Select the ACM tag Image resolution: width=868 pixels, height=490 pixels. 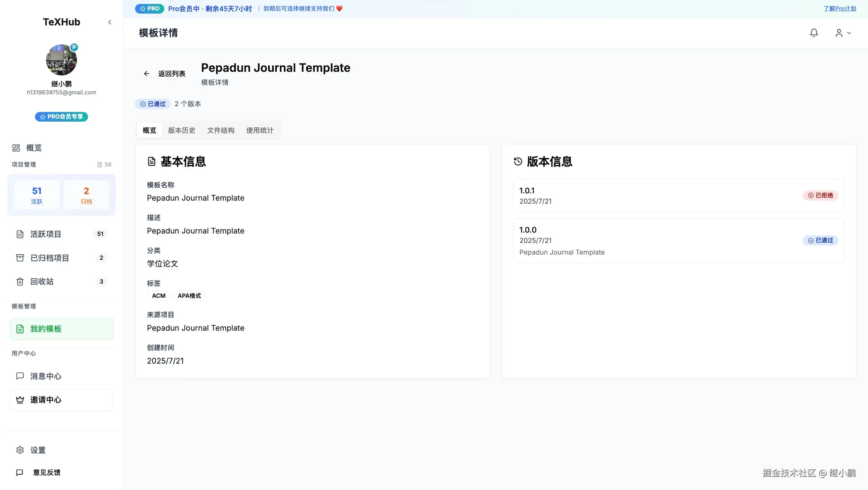158,296
